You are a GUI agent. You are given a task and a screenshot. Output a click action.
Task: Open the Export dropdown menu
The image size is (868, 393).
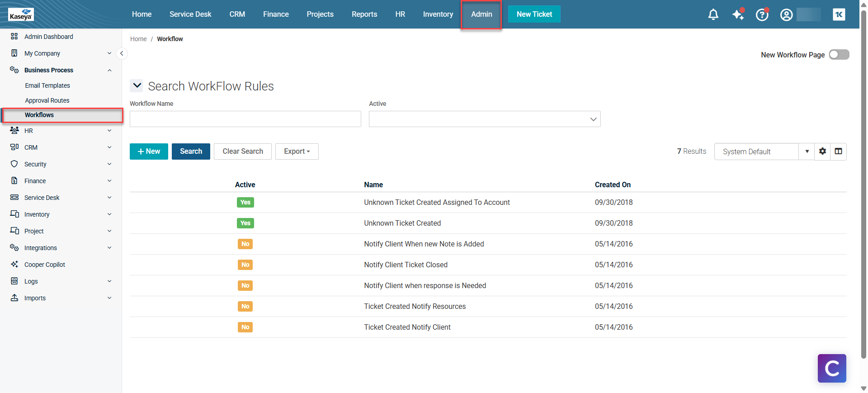pos(297,152)
